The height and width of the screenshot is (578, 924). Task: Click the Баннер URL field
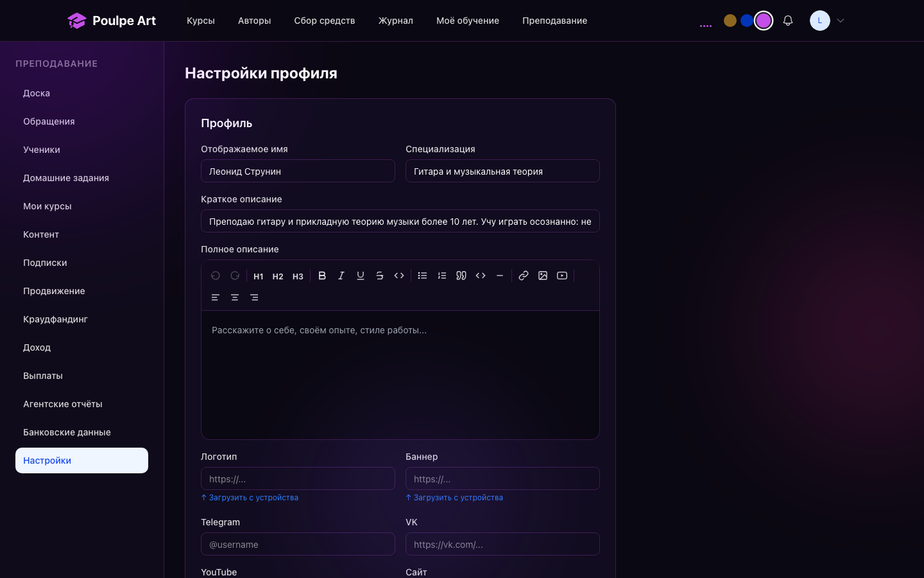502,478
